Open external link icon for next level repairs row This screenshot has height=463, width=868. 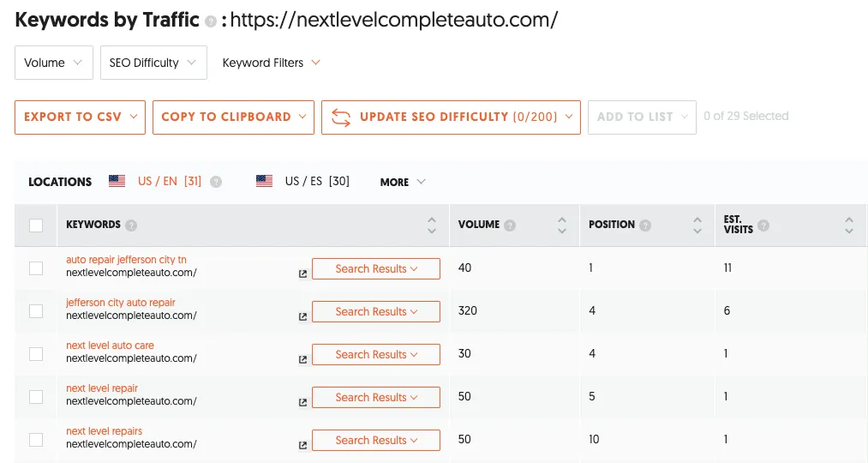click(302, 446)
